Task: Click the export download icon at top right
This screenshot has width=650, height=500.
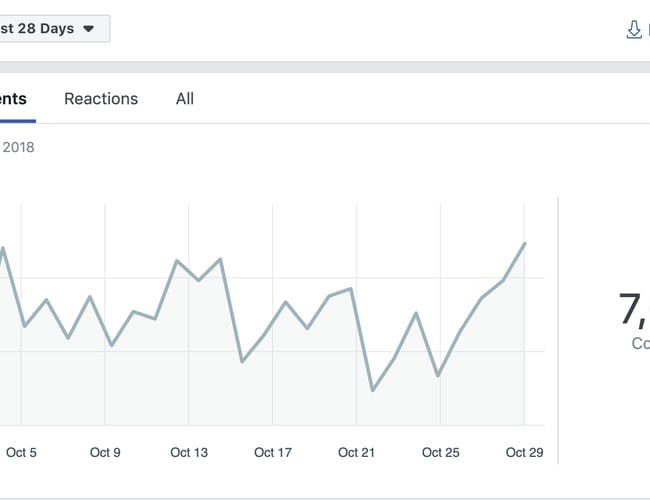Action: [634, 29]
